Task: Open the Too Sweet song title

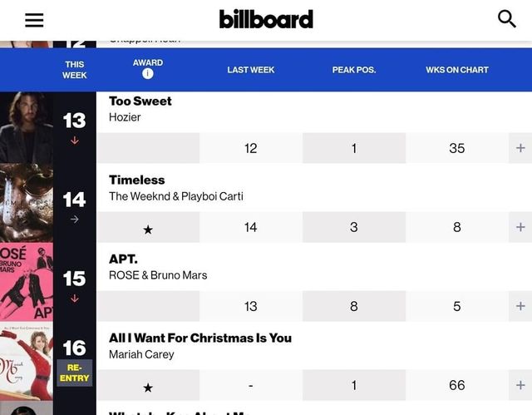Action: pos(140,101)
